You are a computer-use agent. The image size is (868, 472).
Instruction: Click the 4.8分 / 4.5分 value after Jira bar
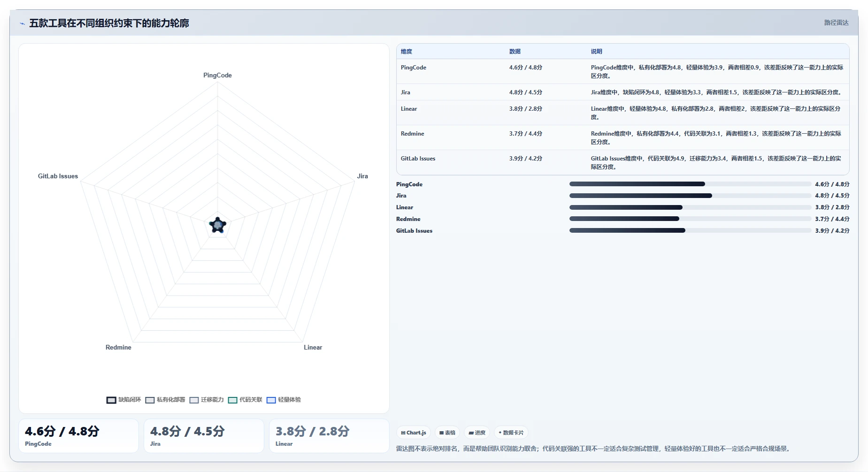pyautogui.click(x=832, y=196)
